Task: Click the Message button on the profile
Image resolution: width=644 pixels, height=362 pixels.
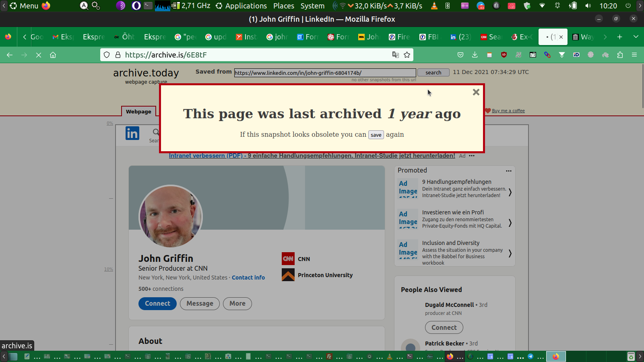Action: [x=200, y=304]
